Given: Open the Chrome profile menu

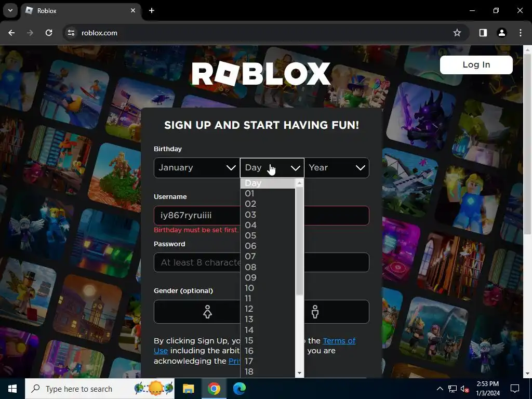Looking at the screenshot, I should point(502,33).
